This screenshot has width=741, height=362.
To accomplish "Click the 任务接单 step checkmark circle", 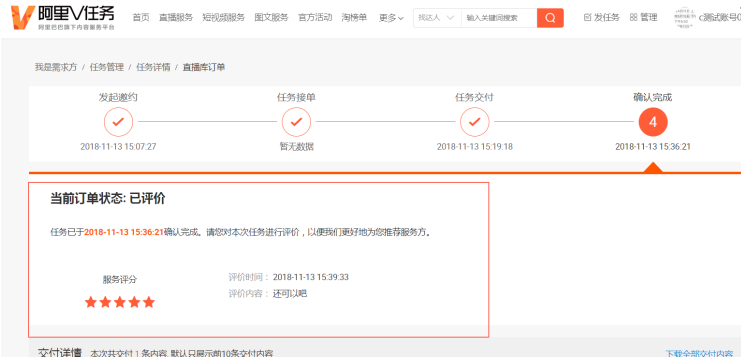I will 296,122.
